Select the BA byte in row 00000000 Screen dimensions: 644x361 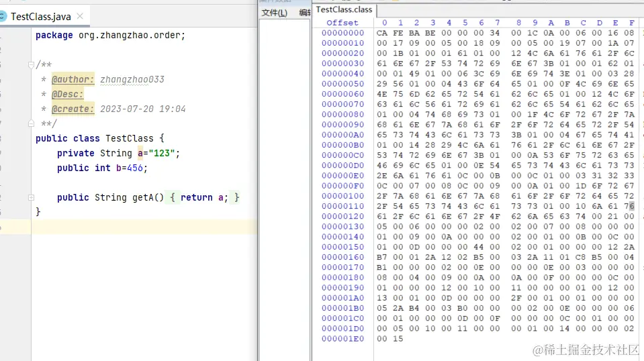coord(414,33)
